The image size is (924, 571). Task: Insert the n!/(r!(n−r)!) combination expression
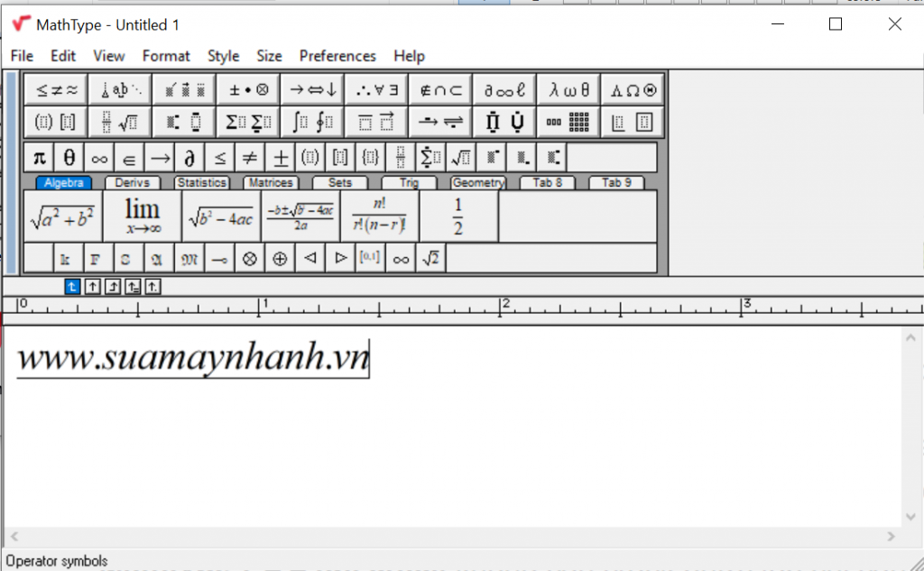click(380, 216)
